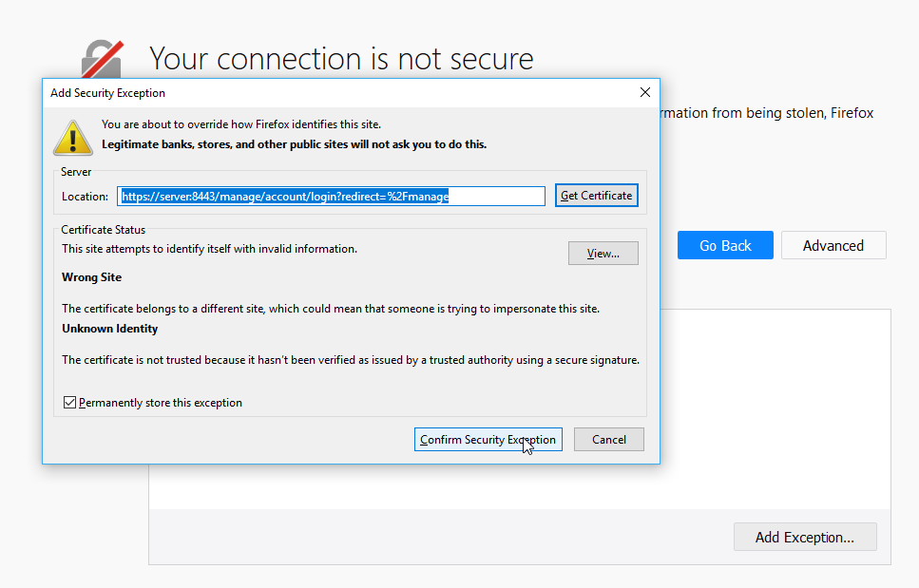The height and width of the screenshot is (588, 919).
Task: Select the Unknown Identity heading text
Action: (x=110, y=329)
